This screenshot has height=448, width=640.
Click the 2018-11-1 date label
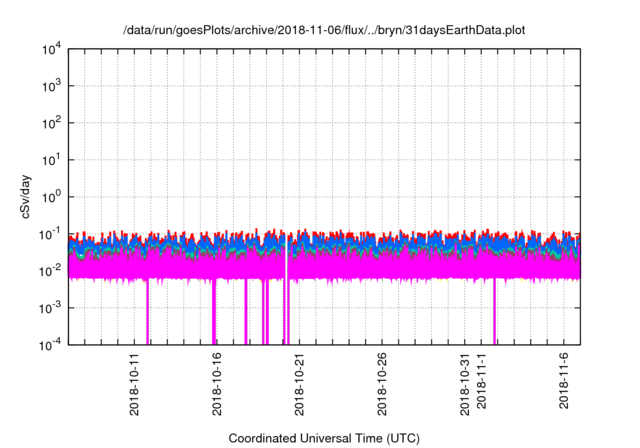(481, 381)
